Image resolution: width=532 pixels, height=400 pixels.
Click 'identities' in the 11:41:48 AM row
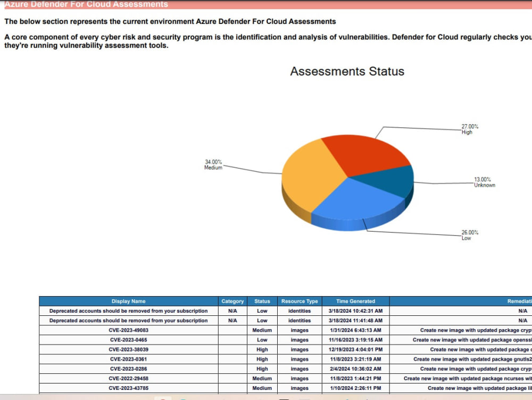(299, 320)
